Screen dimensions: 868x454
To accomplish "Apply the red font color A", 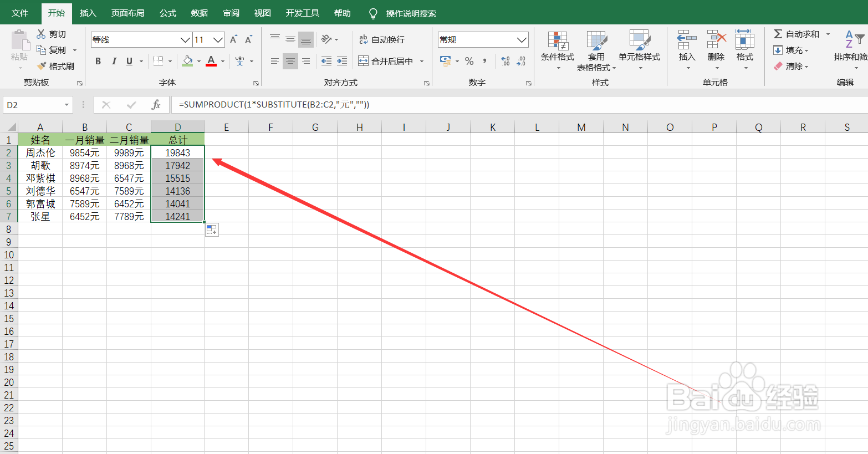I will [x=211, y=61].
